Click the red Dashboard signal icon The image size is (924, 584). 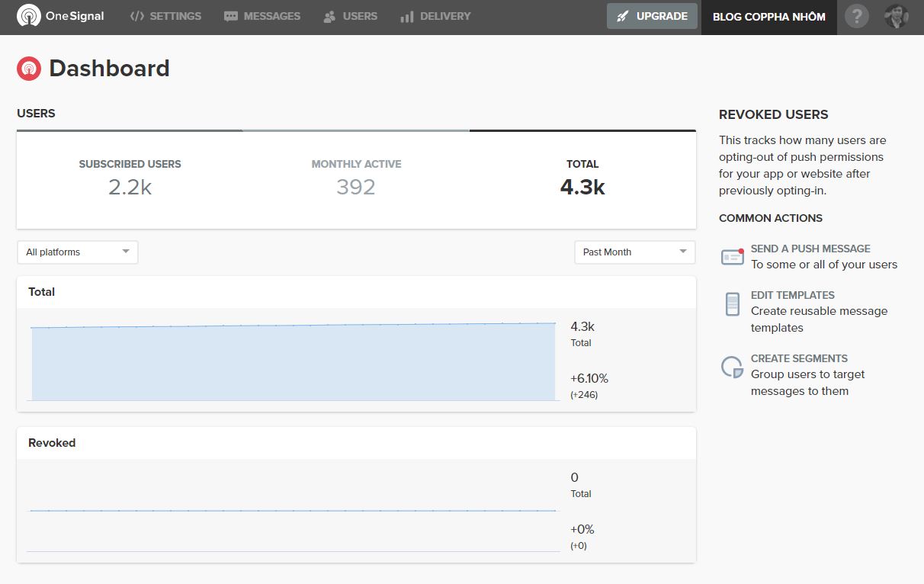pos(29,69)
